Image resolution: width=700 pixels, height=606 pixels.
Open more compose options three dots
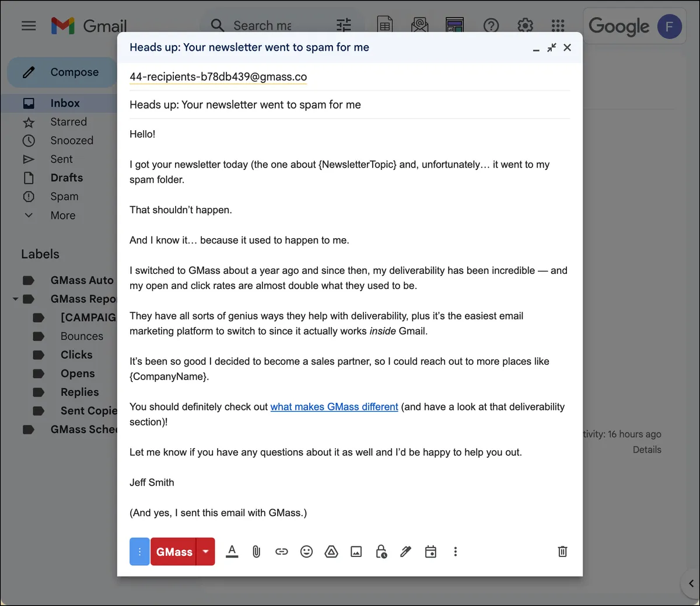(456, 552)
